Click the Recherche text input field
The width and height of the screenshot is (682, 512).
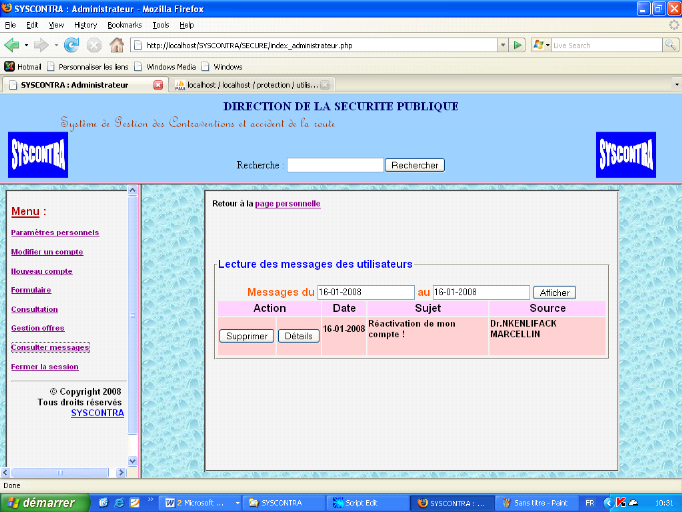point(335,165)
